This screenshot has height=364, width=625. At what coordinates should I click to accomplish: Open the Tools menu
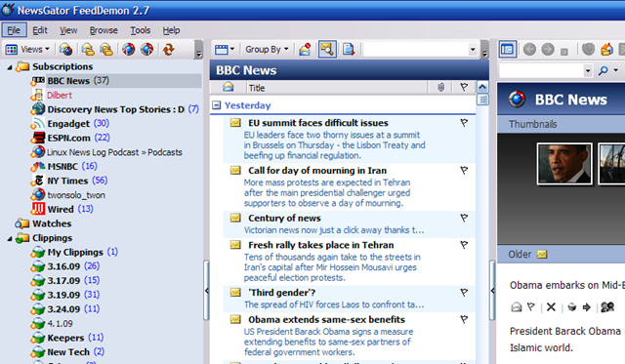coord(141,30)
